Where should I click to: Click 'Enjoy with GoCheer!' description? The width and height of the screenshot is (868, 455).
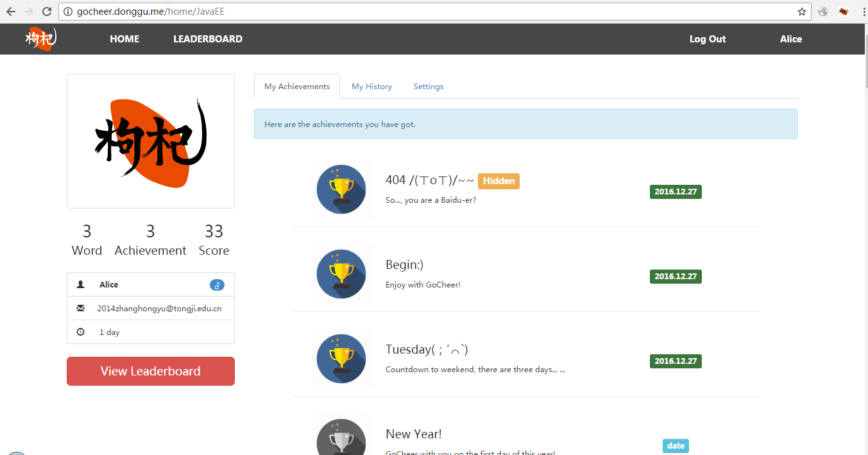click(423, 285)
